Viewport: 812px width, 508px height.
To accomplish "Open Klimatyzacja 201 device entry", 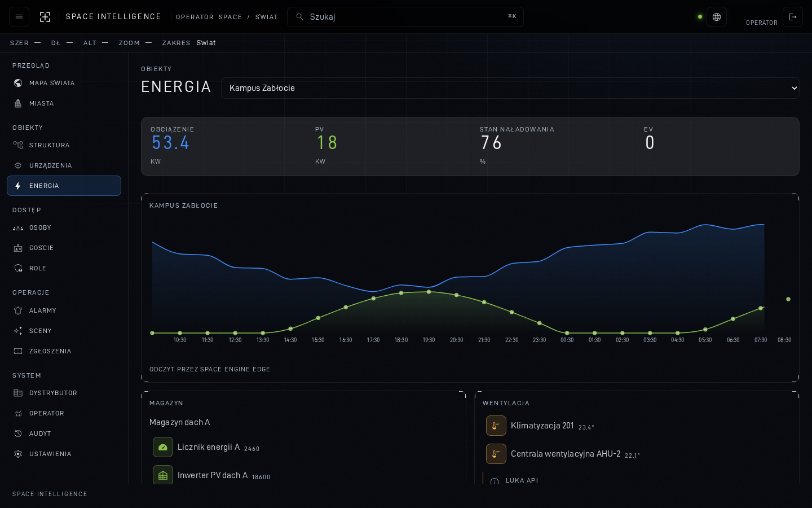I will [637, 426].
